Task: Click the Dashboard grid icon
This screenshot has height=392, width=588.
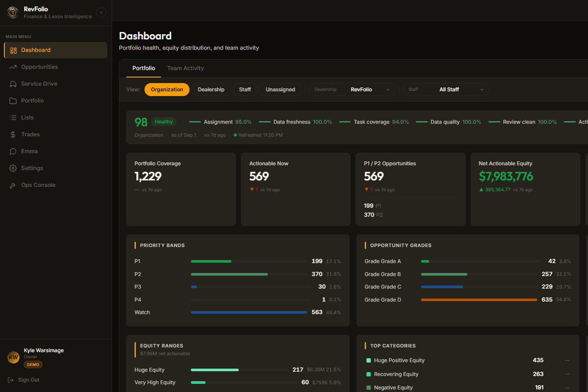Action: 13,50
